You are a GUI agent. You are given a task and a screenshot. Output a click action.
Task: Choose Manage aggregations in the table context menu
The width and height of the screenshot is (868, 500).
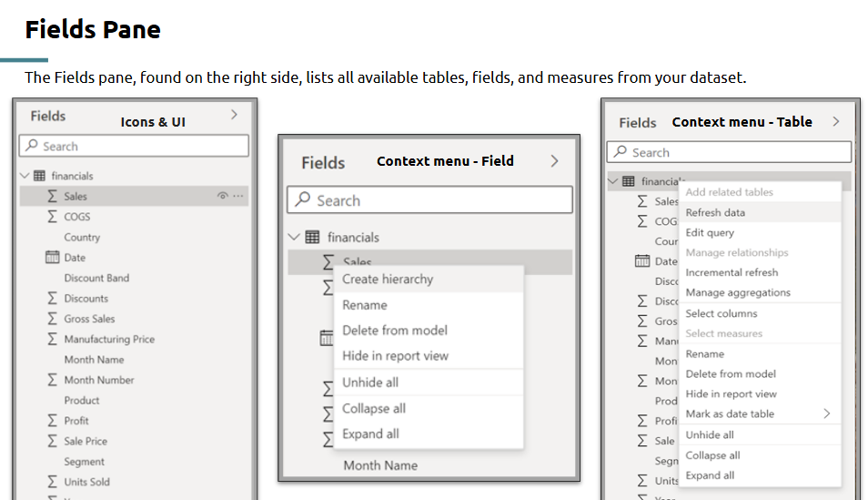click(x=760, y=292)
